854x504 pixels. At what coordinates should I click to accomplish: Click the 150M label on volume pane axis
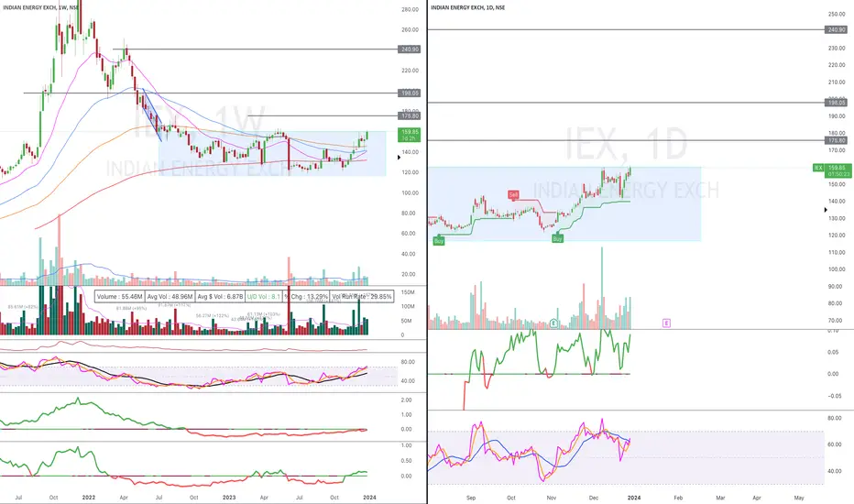408,292
